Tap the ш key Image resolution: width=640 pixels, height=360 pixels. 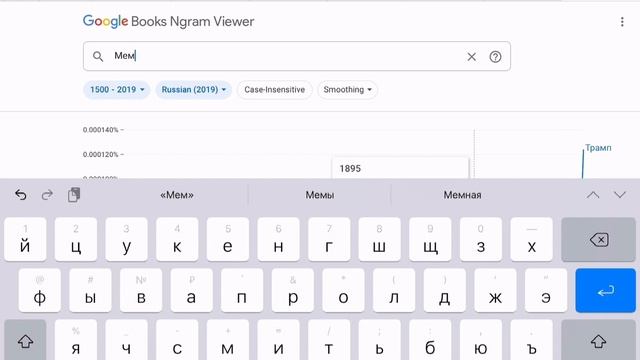(380, 240)
